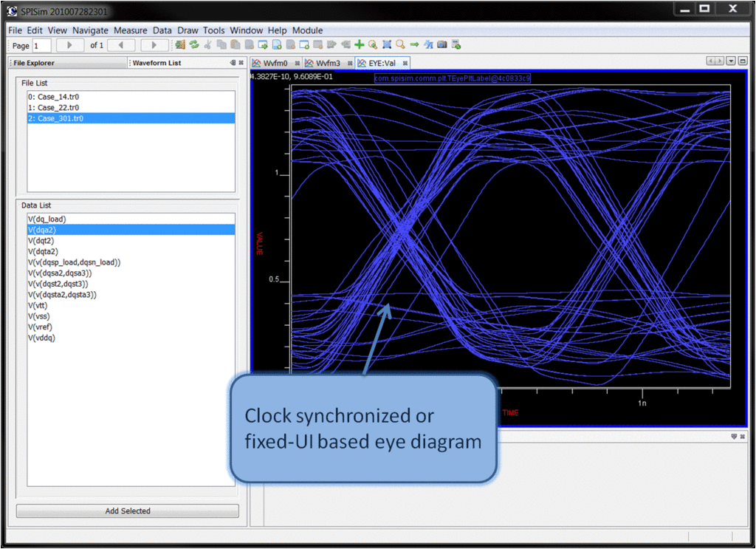Click the green refresh arrows icon
This screenshot has height=549, width=756.
[194, 45]
